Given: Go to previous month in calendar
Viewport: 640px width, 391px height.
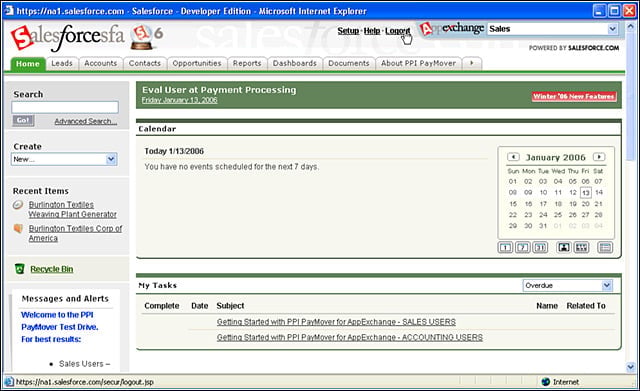Looking at the screenshot, I should pyautogui.click(x=513, y=157).
